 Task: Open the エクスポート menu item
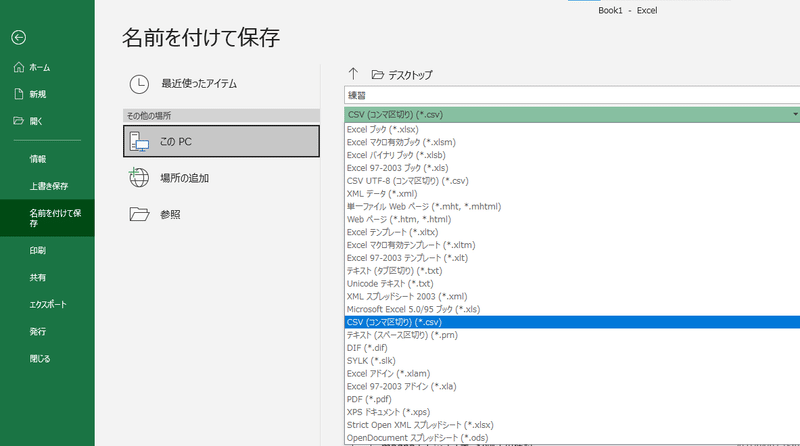48,305
